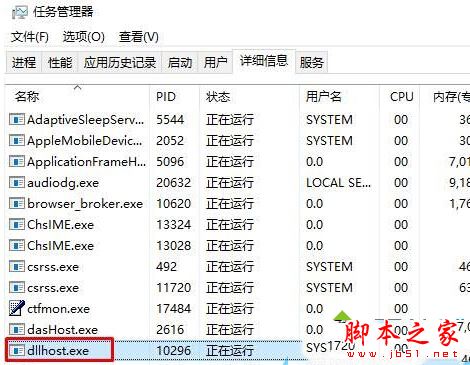Click the ApplicationFrameH process icon
The width and height of the screenshot is (470, 365).
tap(17, 161)
